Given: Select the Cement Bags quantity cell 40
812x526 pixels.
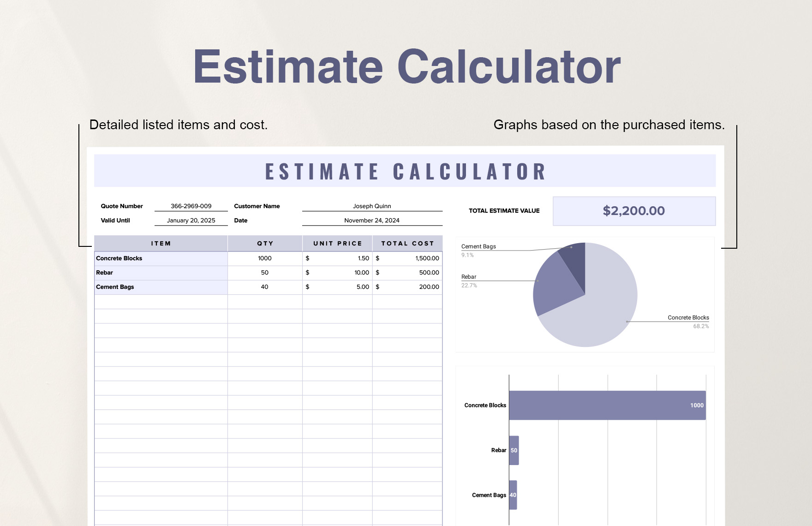Looking at the screenshot, I should [265, 287].
